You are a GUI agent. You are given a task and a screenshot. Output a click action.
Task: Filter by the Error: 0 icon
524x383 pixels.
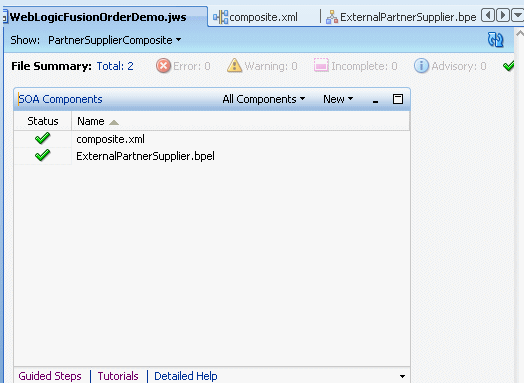click(x=163, y=66)
